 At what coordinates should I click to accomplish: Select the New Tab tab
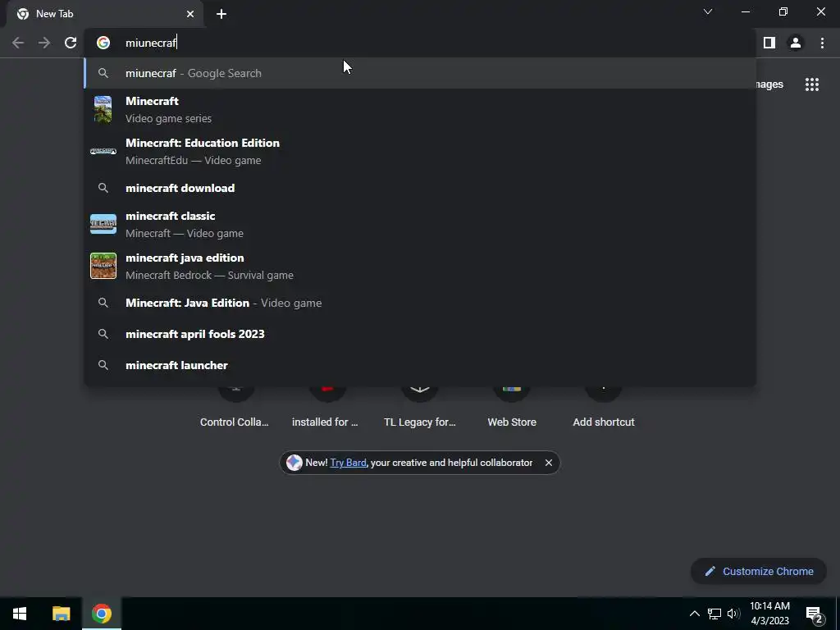coord(105,14)
